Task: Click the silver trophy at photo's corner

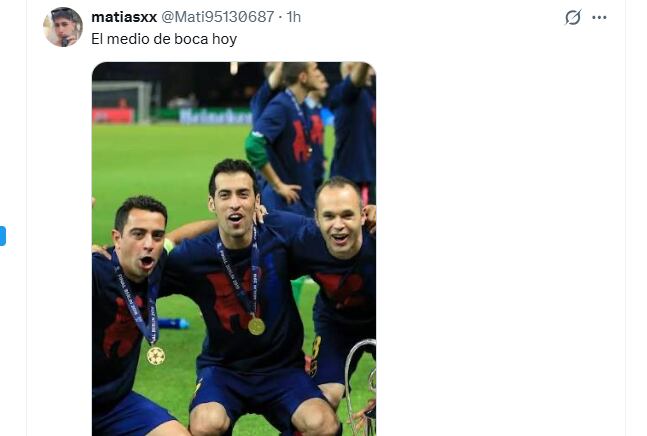Action: 361,388
